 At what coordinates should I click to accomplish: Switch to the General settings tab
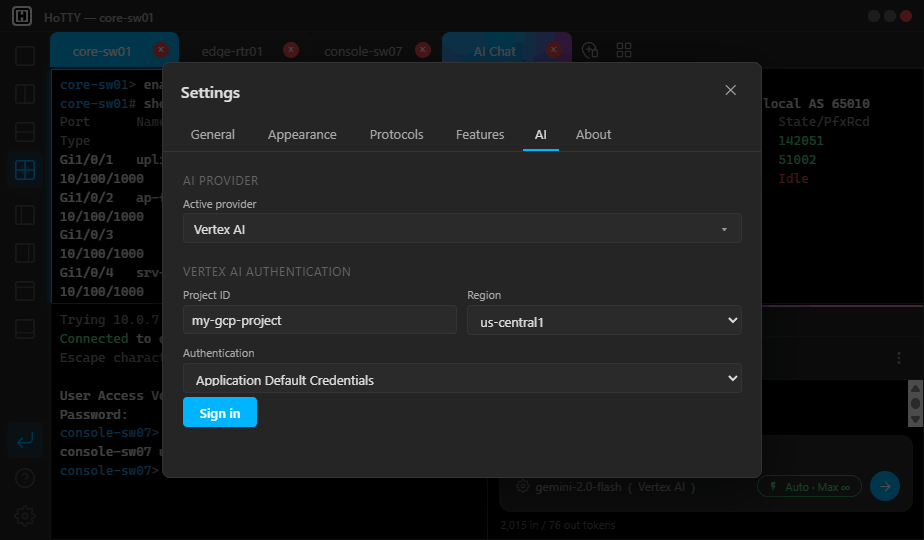(x=213, y=134)
